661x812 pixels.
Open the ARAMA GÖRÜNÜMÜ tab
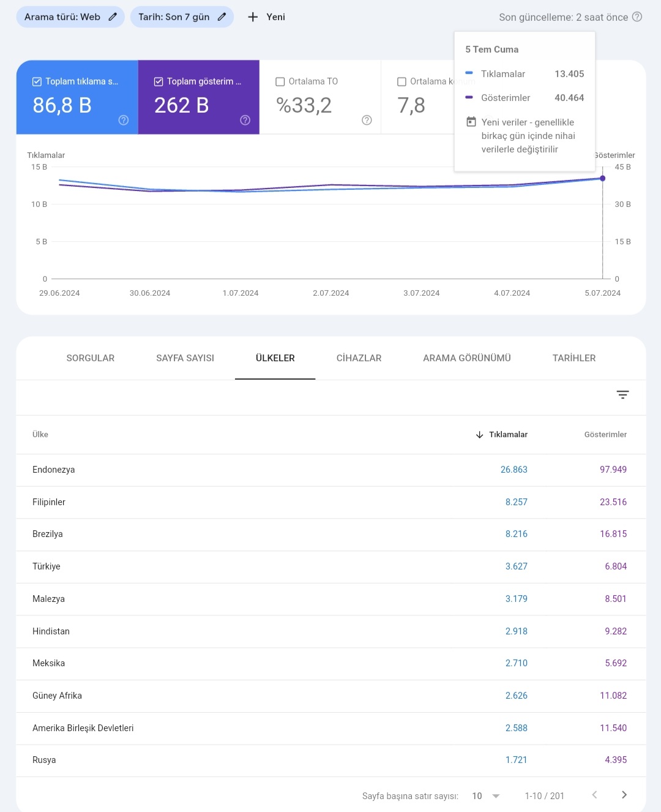[467, 358]
